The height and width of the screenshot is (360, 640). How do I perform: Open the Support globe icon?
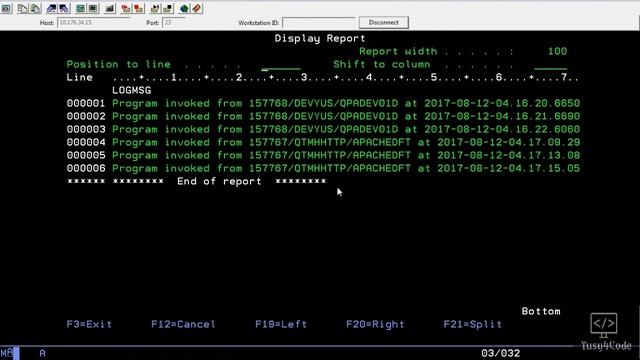[x=184, y=8]
